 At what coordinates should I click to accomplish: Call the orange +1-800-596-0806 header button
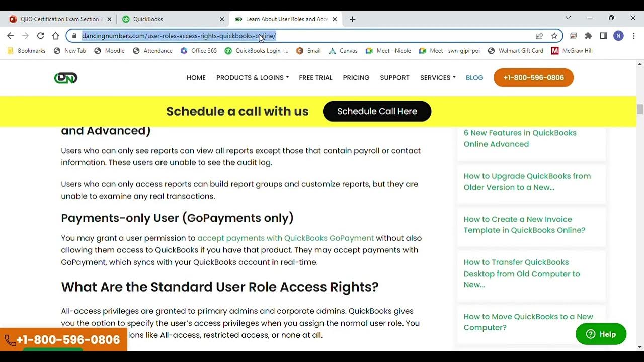[x=533, y=78]
